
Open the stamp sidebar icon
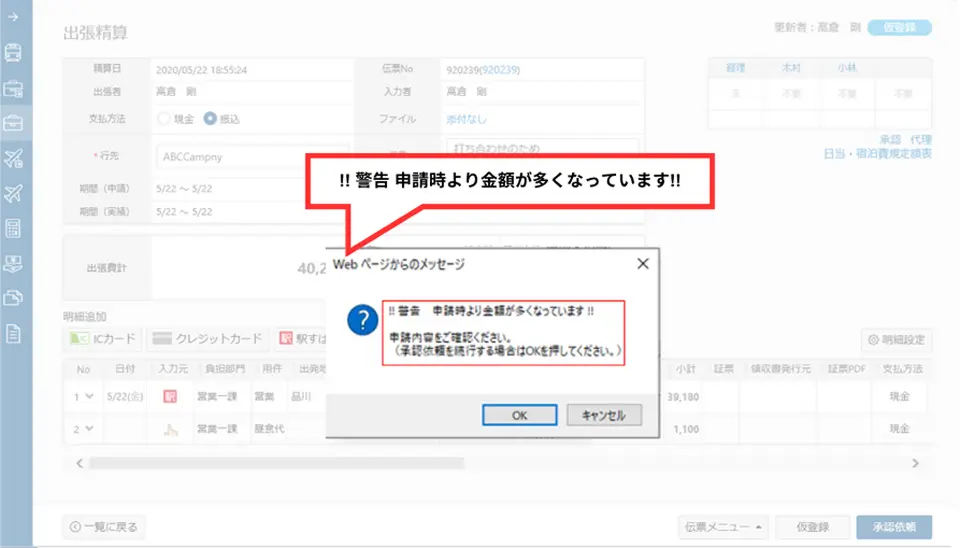click(x=13, y=264)
